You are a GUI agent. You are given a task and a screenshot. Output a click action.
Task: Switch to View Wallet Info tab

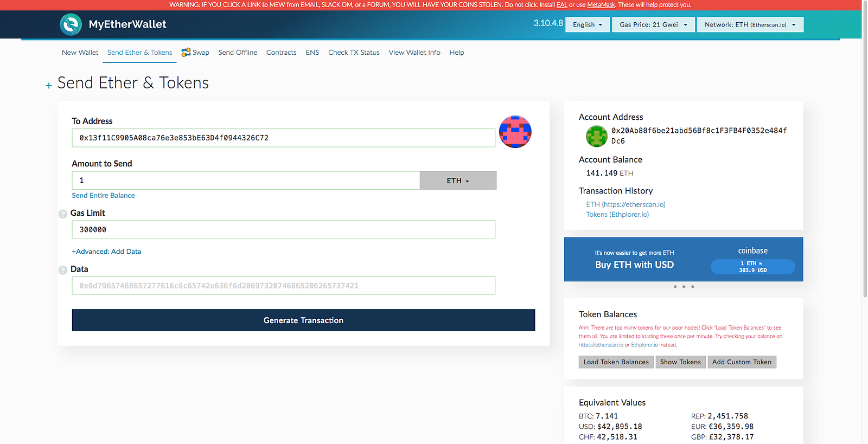click(414, 53)
